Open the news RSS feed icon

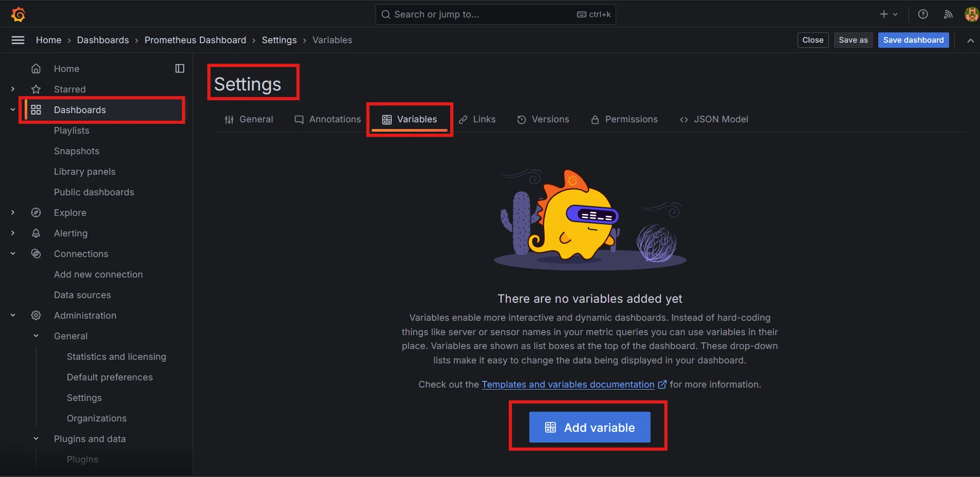pyautogui.click(x=948, y=14)
